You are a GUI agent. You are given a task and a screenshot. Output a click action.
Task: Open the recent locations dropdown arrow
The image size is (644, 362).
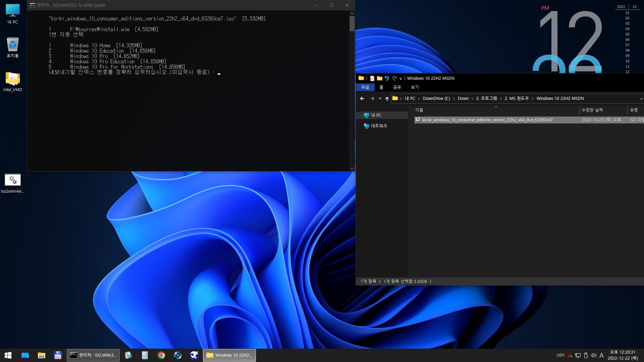pyautogui.click(x=380, y=99)
